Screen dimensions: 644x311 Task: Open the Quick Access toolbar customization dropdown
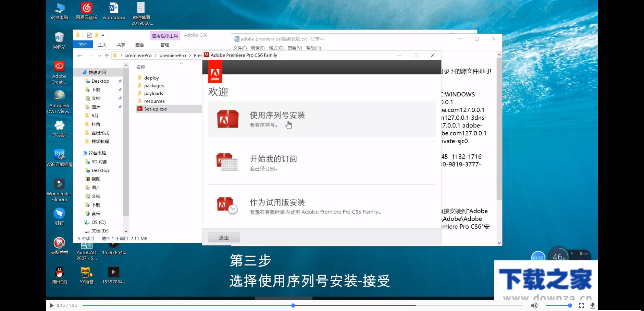click(x=103, y=35)
